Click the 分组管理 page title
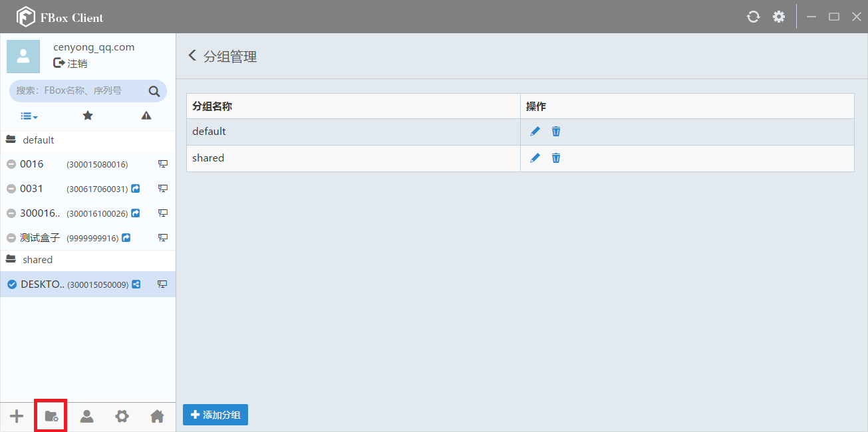 230,56
